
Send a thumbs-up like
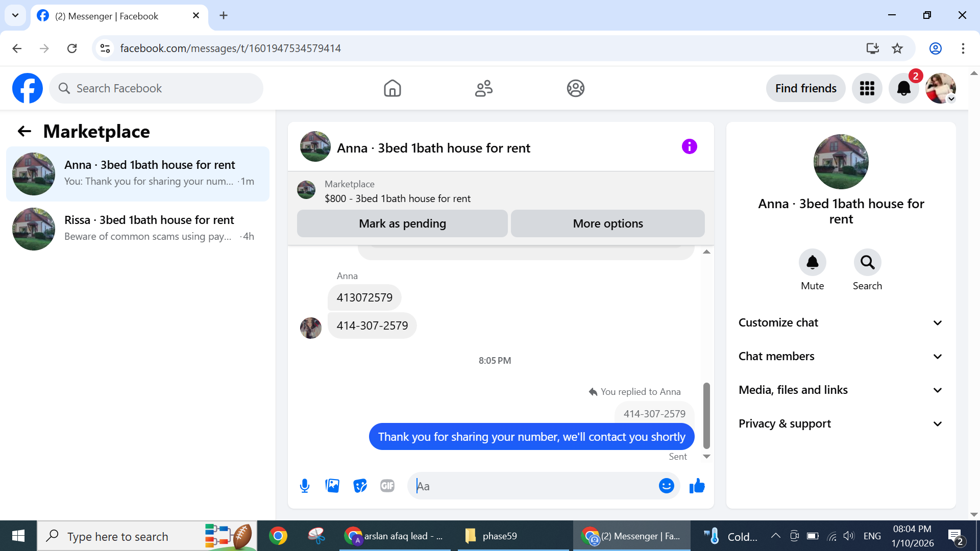(697, 486)
